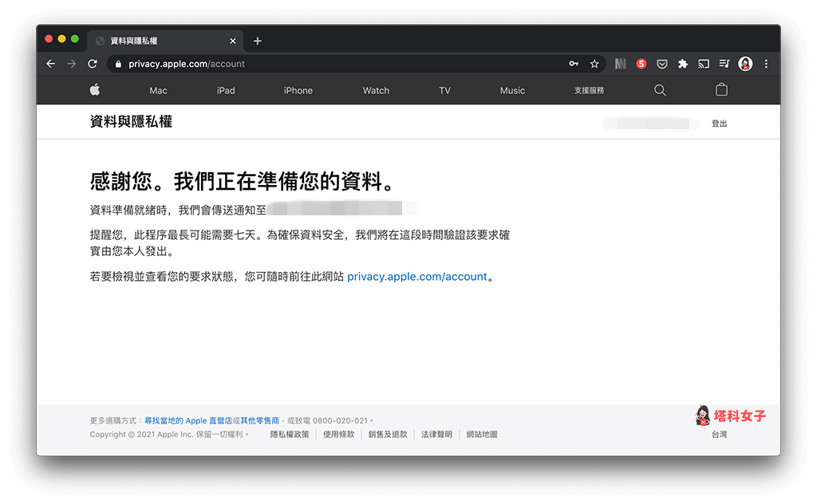Screen dimensions: 817x504
Task: Click the phone number 0800-020-021 text
Action: (x=340, y=421)
